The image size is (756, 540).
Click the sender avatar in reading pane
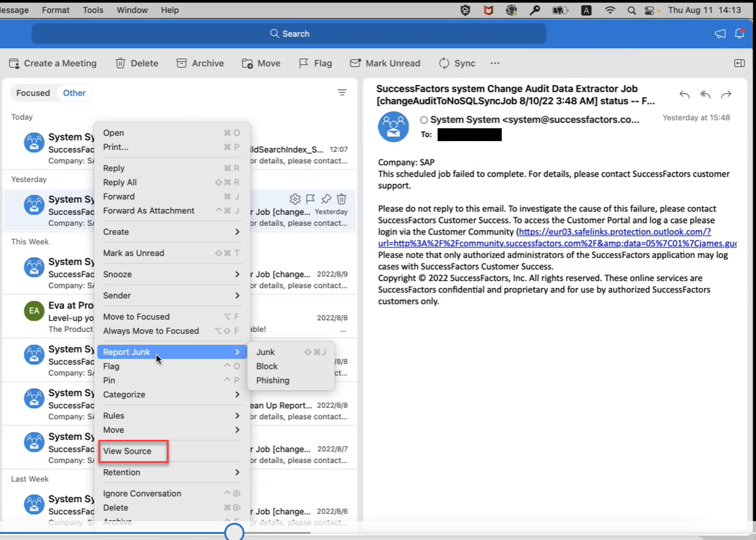click(x=394, y=127)
